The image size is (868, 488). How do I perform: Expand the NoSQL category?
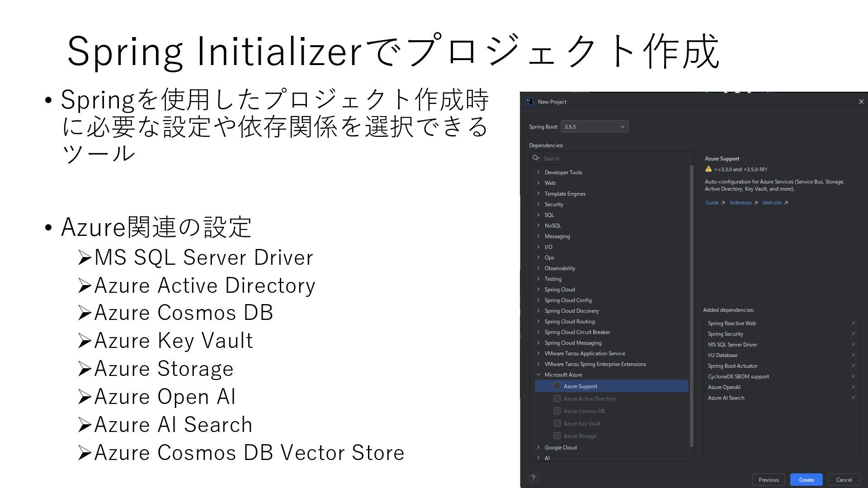click(538, 225)
